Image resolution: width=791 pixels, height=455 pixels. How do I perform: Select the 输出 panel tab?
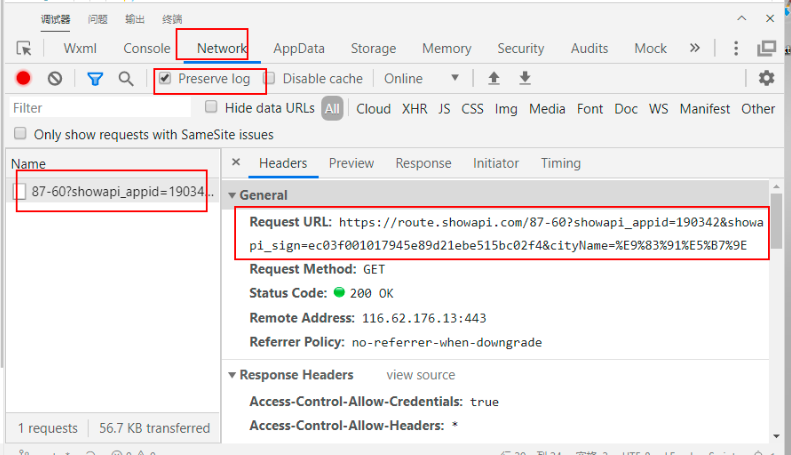coord(135,19)
